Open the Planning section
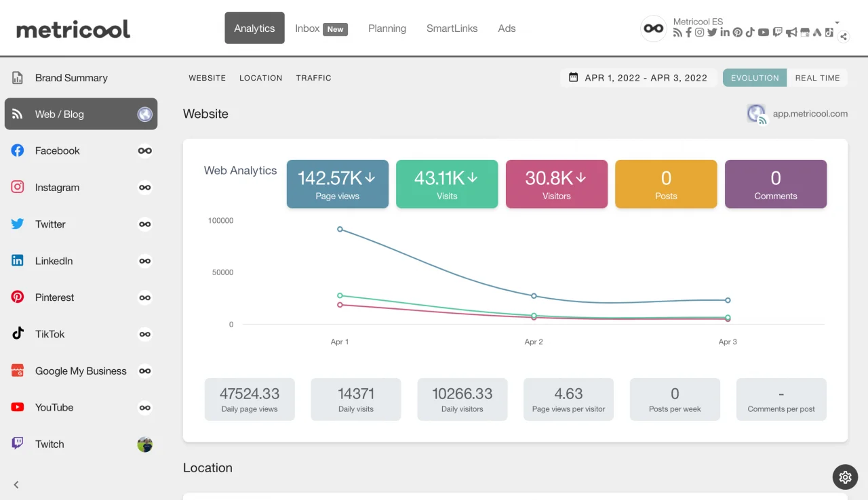Screen dimensions: 868x500 (387, 28)
